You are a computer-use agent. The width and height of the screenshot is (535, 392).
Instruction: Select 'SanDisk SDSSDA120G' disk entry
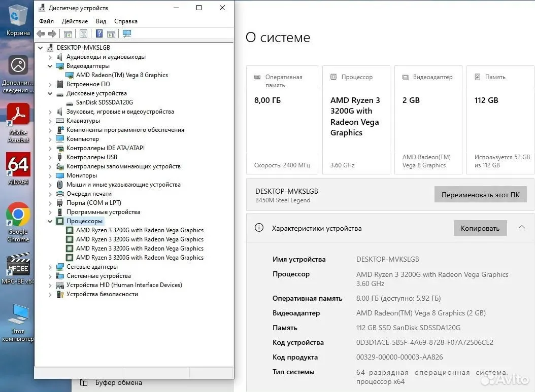coord(105,102)
